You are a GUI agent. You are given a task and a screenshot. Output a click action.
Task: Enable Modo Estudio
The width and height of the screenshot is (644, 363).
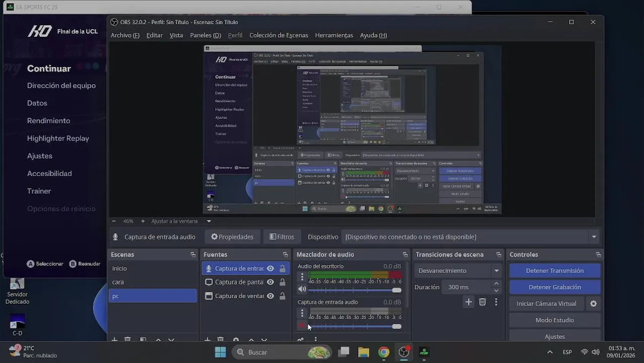(x=555, y=320)
